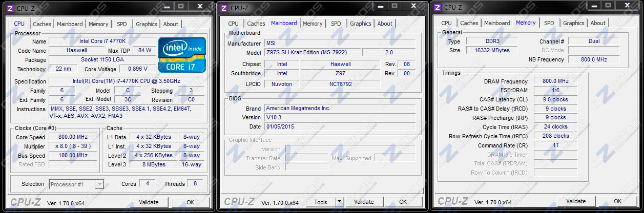
Task: Click OK in the CPU window
Action: pos(190,202)
